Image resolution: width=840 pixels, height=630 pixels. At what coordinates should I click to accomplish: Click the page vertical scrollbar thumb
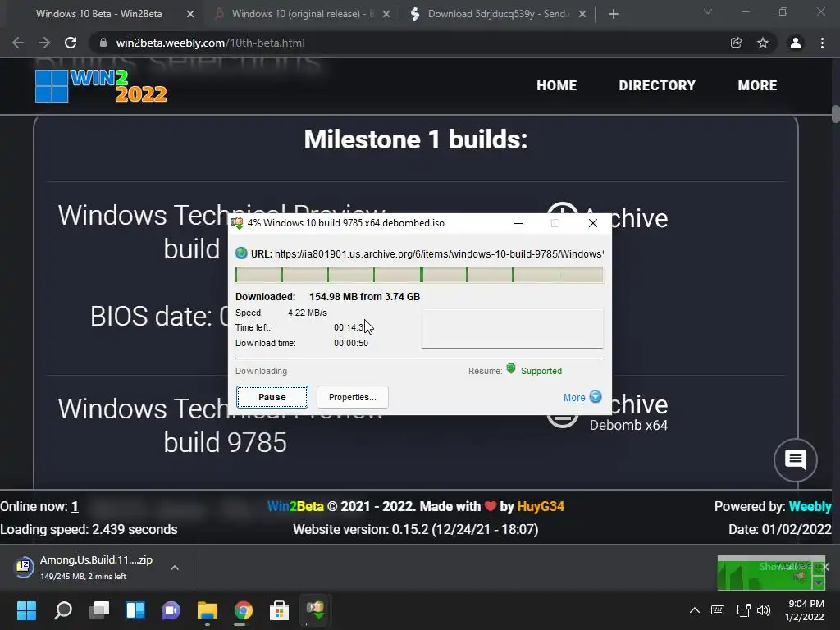click(x=836, y=115)
